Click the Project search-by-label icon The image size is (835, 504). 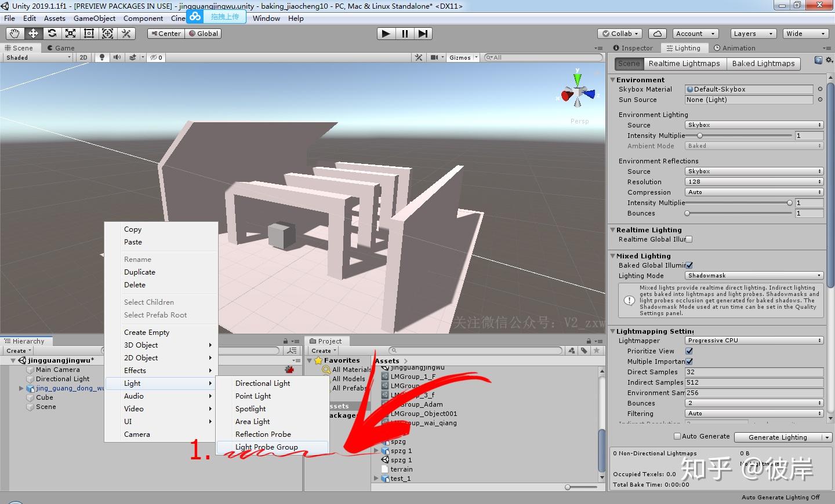(584, 350)
